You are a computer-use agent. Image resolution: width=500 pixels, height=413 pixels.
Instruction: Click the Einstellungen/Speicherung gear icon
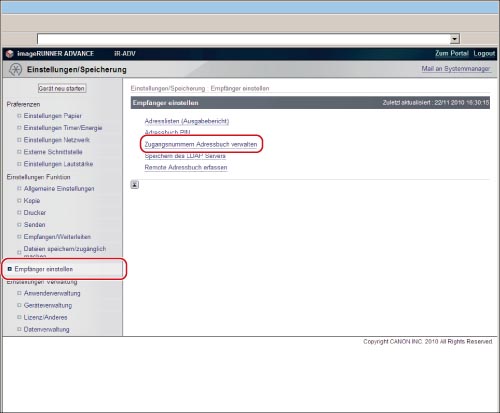pos(15,69)
